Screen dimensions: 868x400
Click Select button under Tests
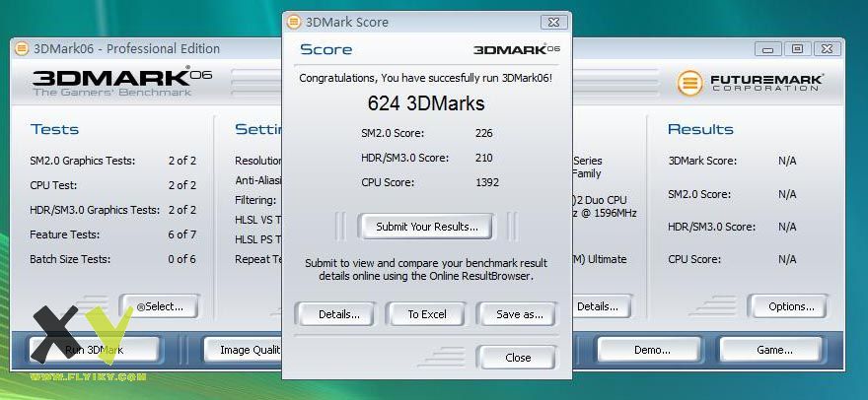pos(162,306)
